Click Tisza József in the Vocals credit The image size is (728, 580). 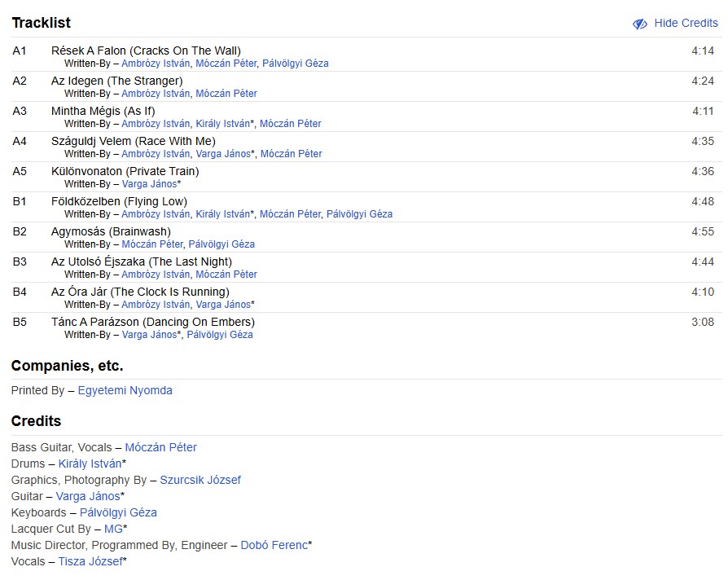pyautogui.click(x=90, y=561)
